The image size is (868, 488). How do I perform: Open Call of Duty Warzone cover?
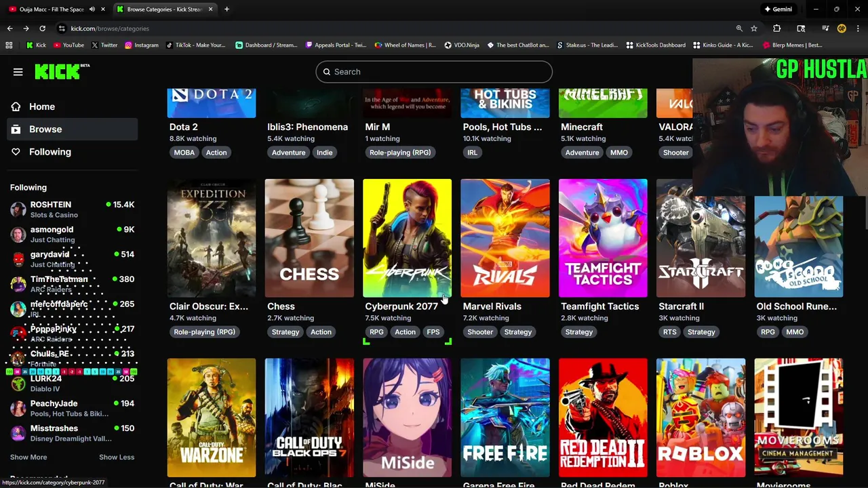pyautogui.click(x=212, y=418)
